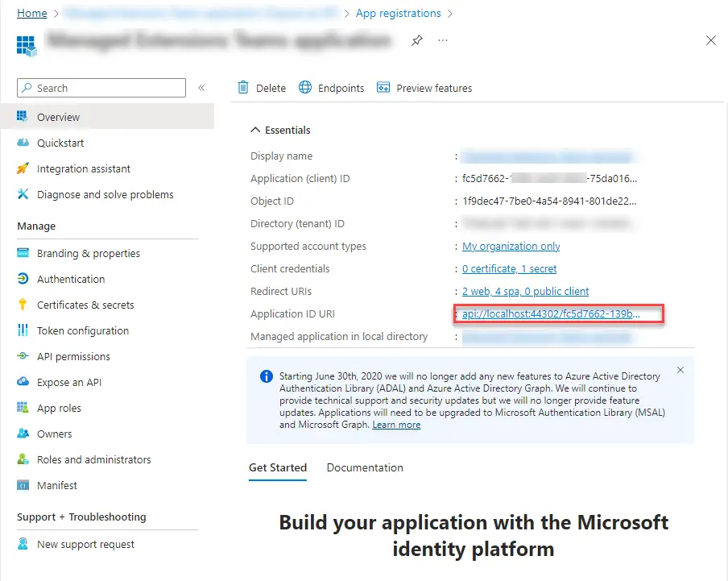Image resolution: width=728 pixels, height=581 pixels.
Task: Click the Delete button label
Action: [x=271, y=89]
